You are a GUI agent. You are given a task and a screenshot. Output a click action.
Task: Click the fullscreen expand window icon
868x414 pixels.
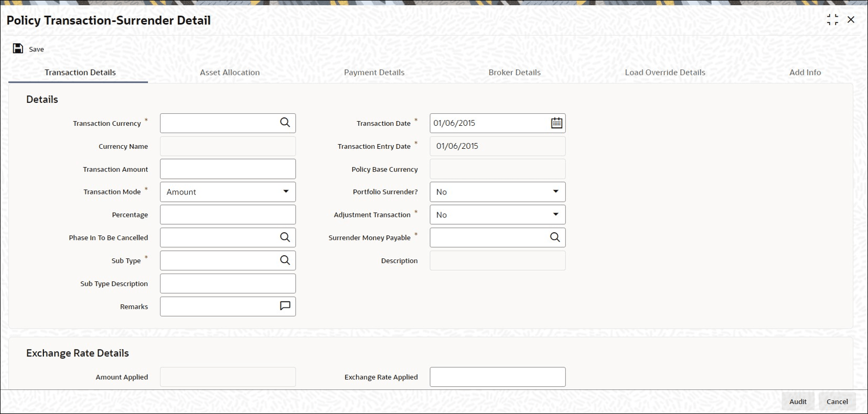[832, 20]
